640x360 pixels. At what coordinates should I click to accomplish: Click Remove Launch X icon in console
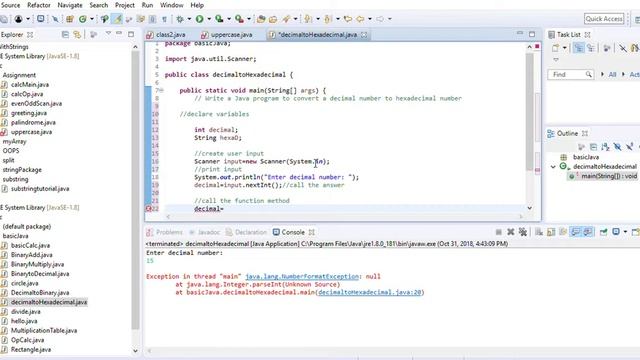[511, 232]
